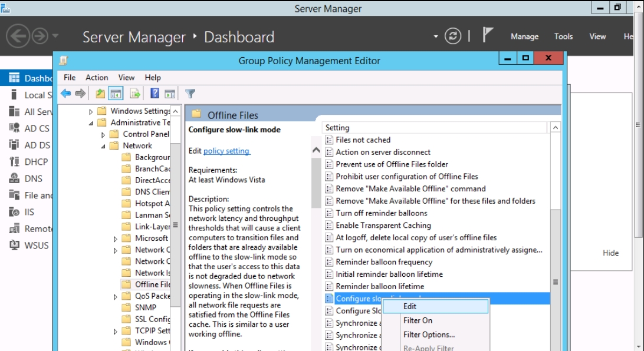Click the Export List toolbar icon

click(134, 94)
